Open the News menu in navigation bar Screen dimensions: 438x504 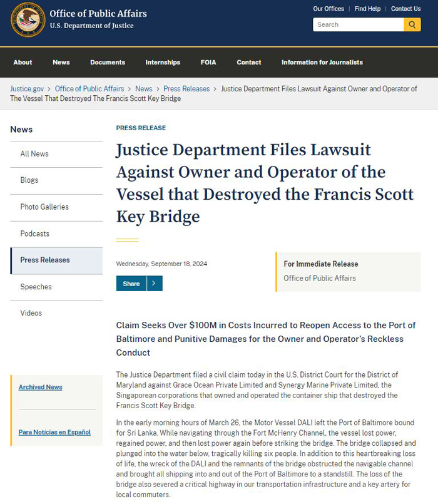[61, 63]
